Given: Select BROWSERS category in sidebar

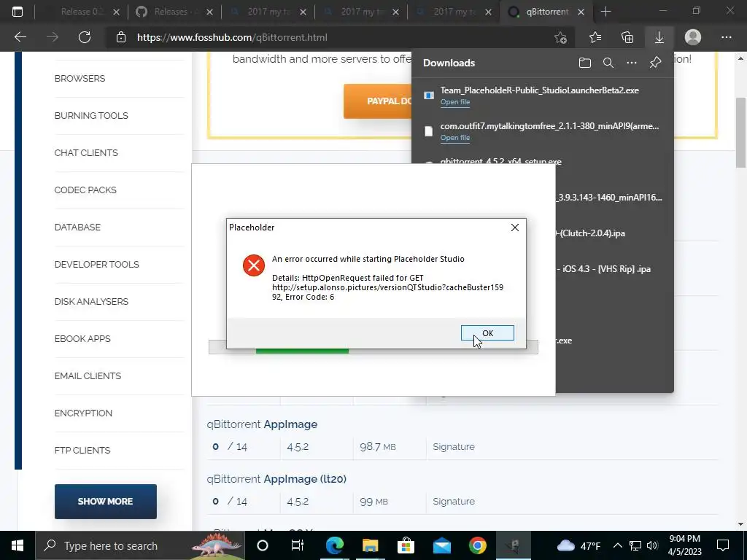Looking at the screenshot, I should click(80, 79).
